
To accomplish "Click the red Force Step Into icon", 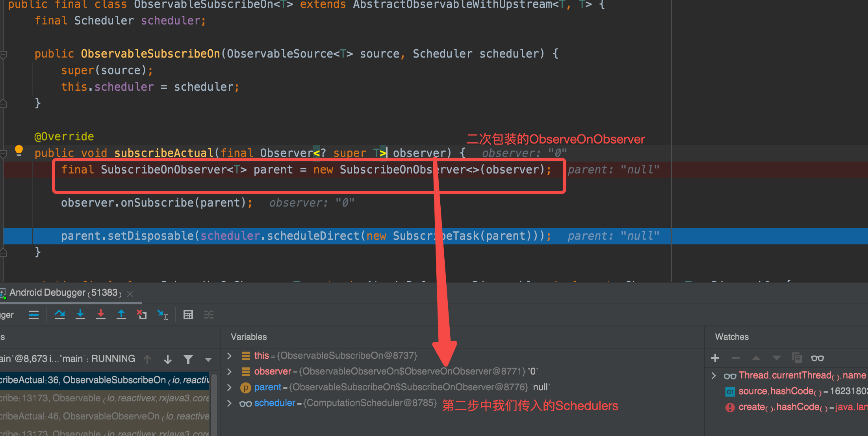I will 101,315.
